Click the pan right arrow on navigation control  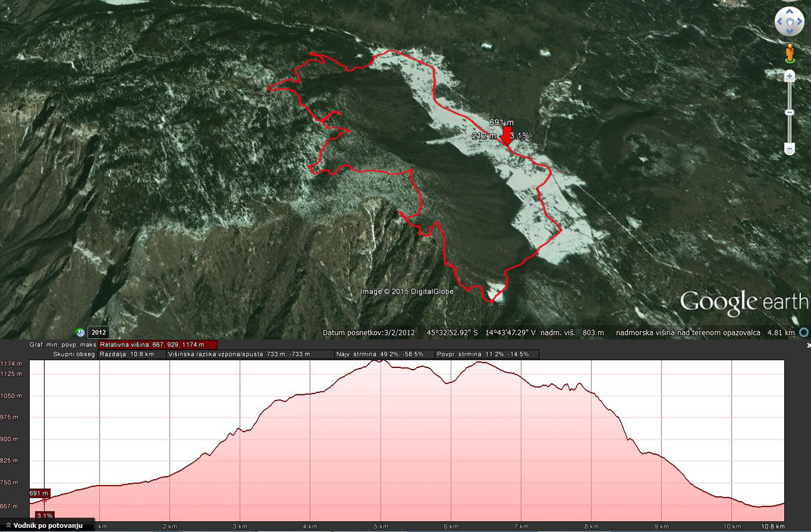click(x=800, y=22)
